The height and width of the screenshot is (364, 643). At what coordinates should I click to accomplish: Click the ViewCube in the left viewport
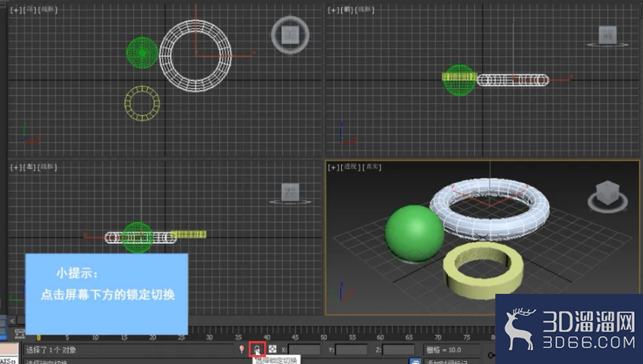(290, 192)
